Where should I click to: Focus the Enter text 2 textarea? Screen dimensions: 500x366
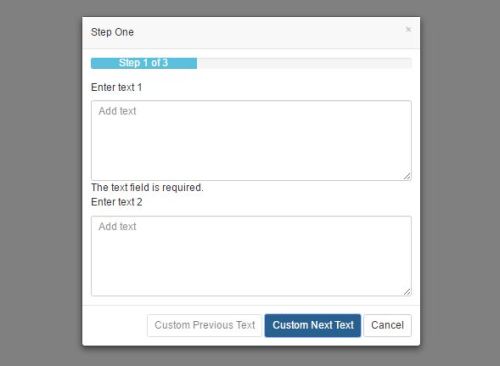coord(251,256)
